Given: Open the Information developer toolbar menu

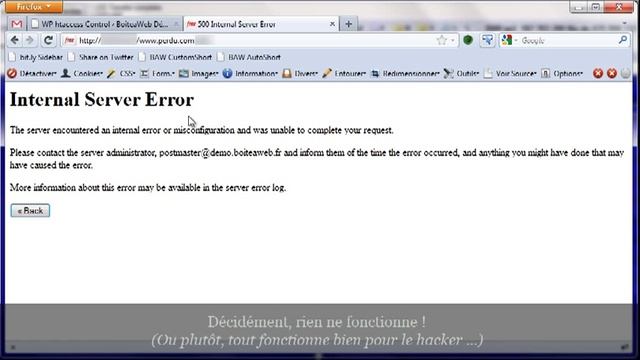Looking at the screenshot, I should pos(250,73).
